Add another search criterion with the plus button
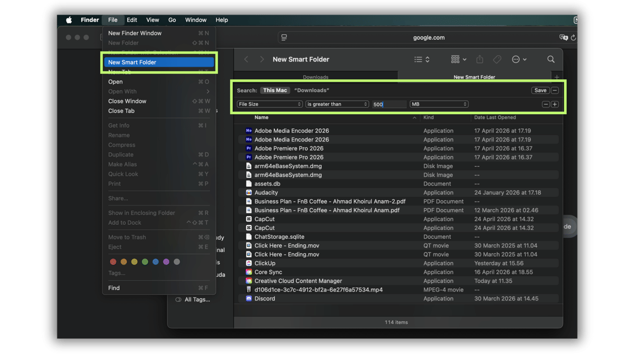Image resolution: width=626 pixels, height=364 pixels. [555, 104]
